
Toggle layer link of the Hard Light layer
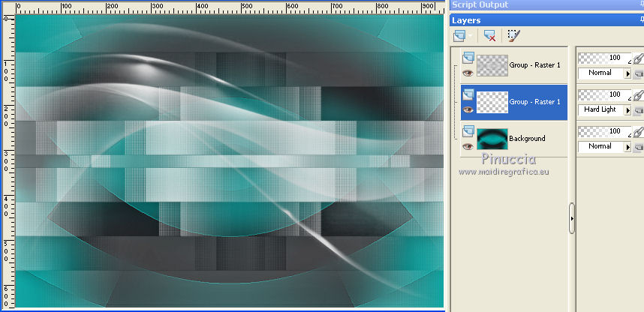pyautogui.click(x=638, y=95)
